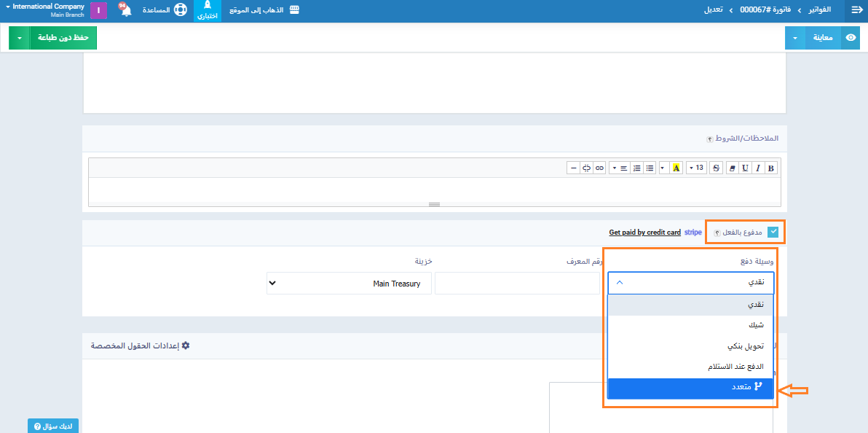Image resolution: width=868 pixels, height=433 pixels.
Task: Click the eraser clear-formatting icon
Action: pos(733,168)
